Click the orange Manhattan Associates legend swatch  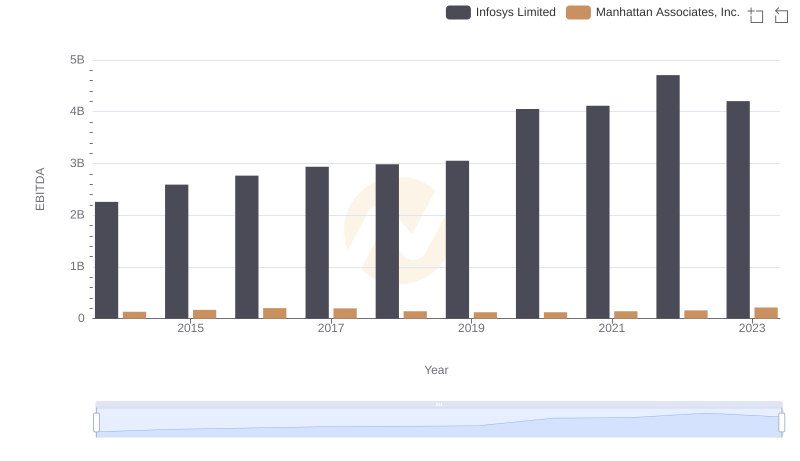coord(578,12)
